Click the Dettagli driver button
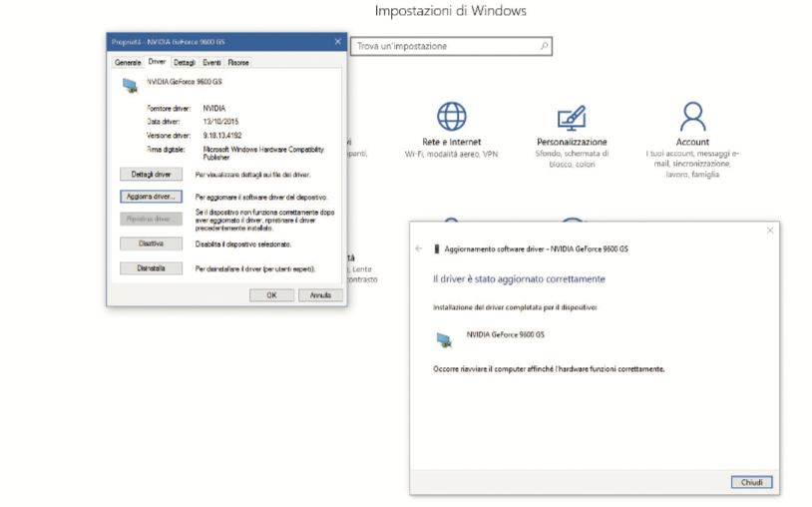Image resolution: width=812 pixels, height=507 pixels. (151, 174)
